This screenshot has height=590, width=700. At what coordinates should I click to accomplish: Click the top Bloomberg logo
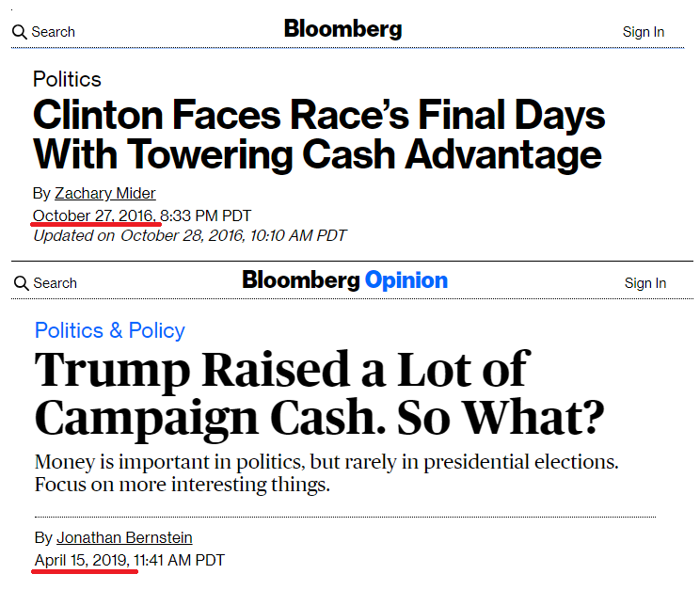click(x=342, y=29)
